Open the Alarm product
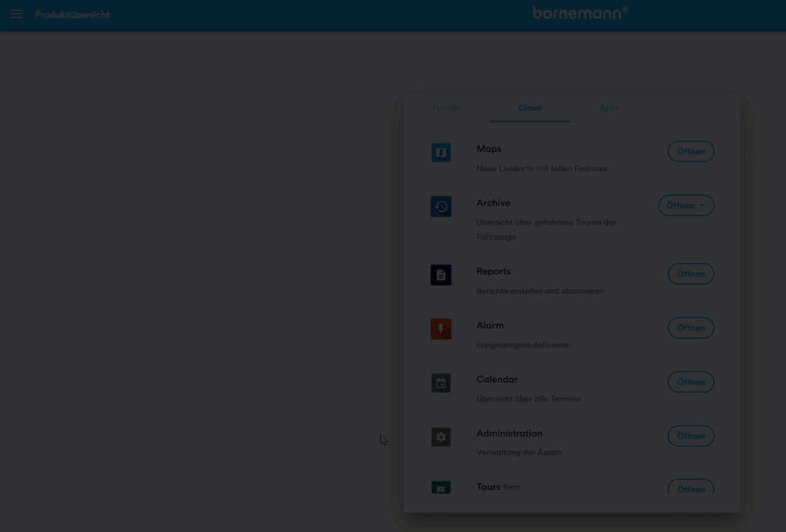This screenshot has width=786, height=532. coord(690,327)
